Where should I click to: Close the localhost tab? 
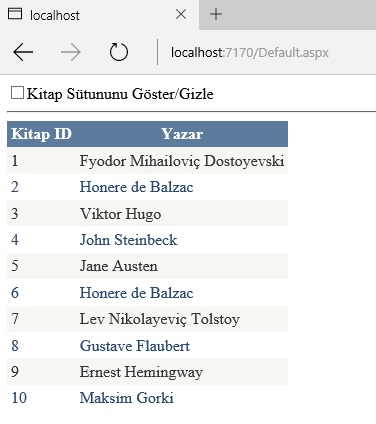pyautogui.click(x=181, y=14)
